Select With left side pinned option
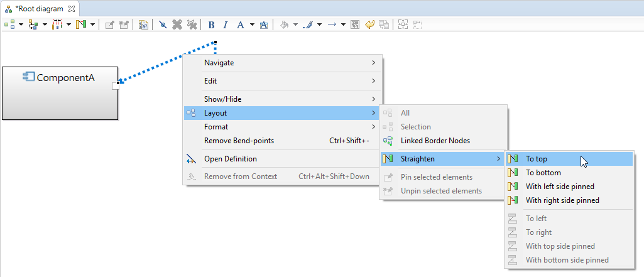 click(x=559, y=187)
